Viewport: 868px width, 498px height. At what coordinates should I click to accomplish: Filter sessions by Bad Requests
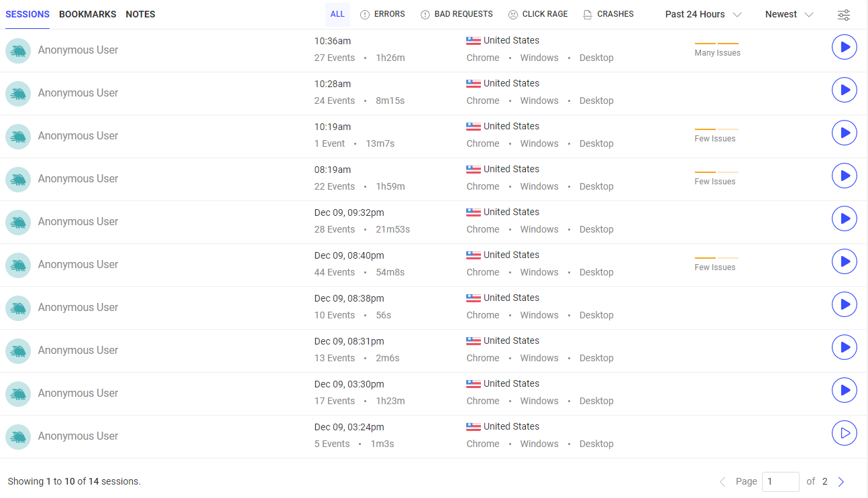pyautogui.click(x=457, y=14)
